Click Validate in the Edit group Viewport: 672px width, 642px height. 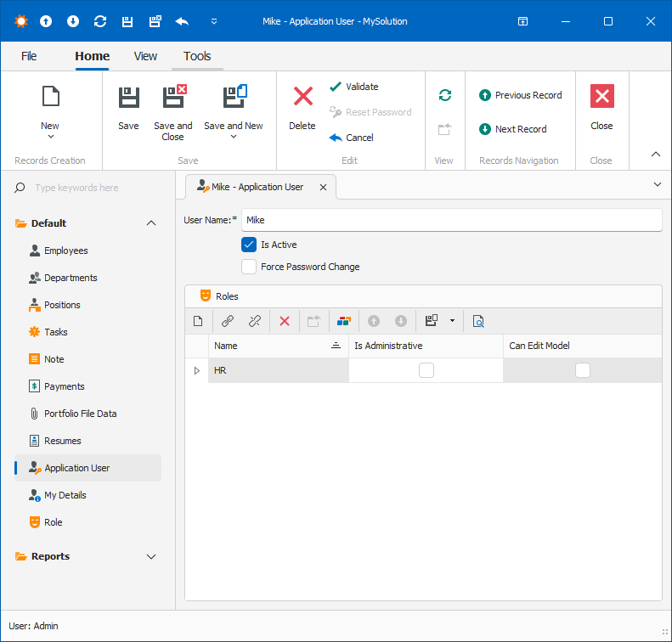coord(354,87)
